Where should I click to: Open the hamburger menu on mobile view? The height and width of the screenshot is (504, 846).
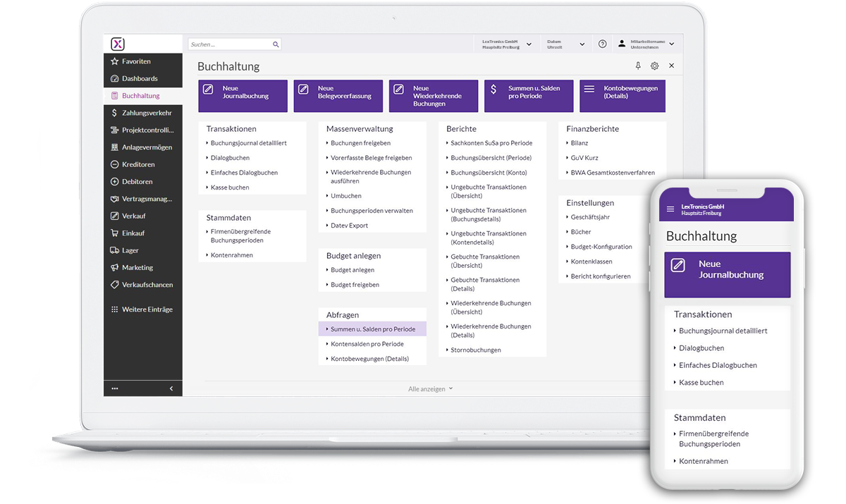(x=670, y=209)
